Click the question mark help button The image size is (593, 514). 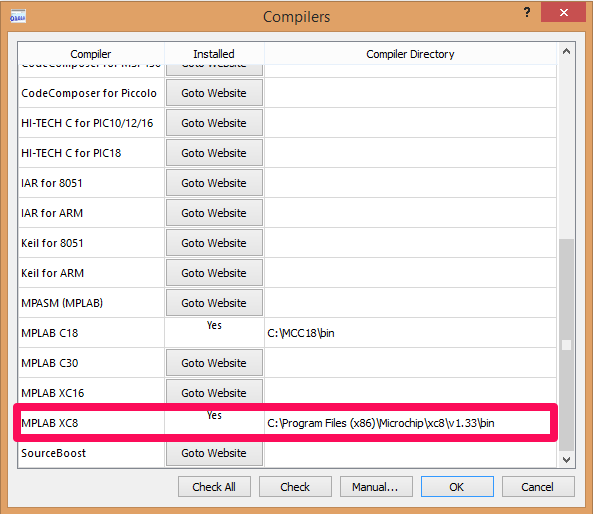coord(527,12)
